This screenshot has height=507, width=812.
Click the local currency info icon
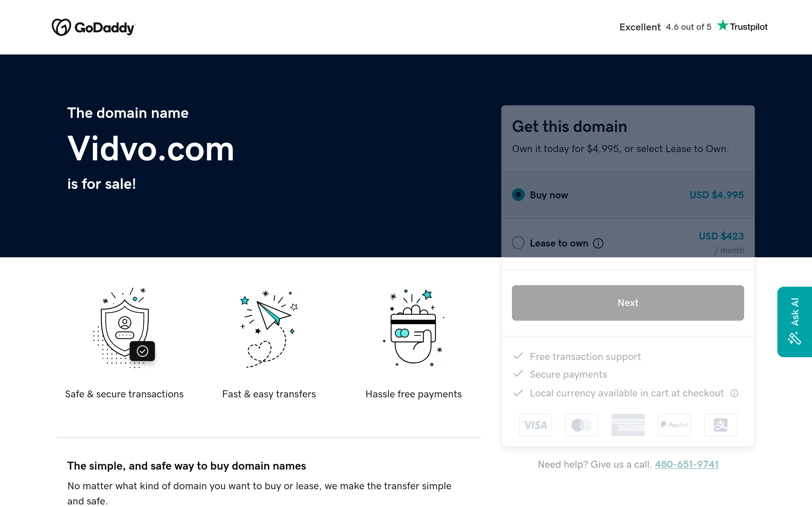pos(734,393)
